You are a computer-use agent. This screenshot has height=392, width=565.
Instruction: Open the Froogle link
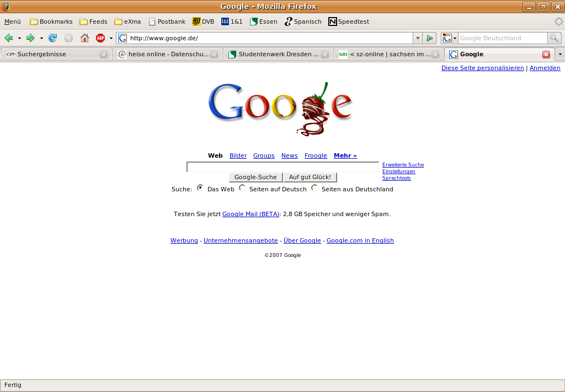pos(316,155)
